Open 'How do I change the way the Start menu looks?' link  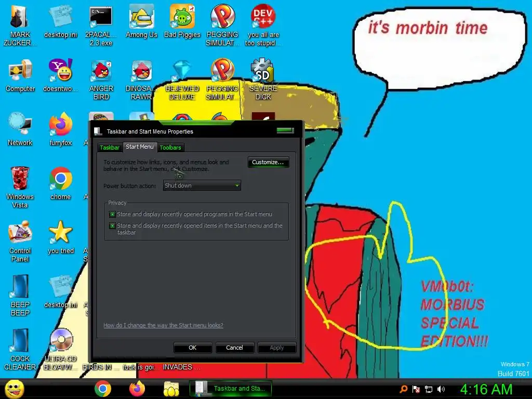163,325
